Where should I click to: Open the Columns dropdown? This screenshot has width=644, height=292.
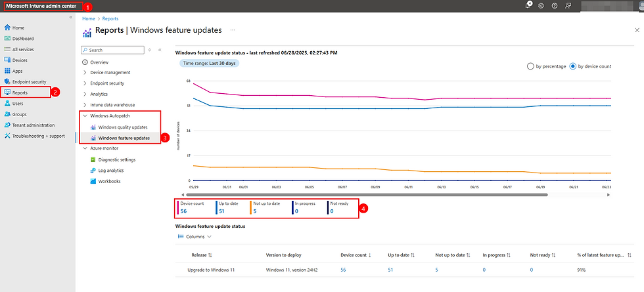[x=195, y=237]
